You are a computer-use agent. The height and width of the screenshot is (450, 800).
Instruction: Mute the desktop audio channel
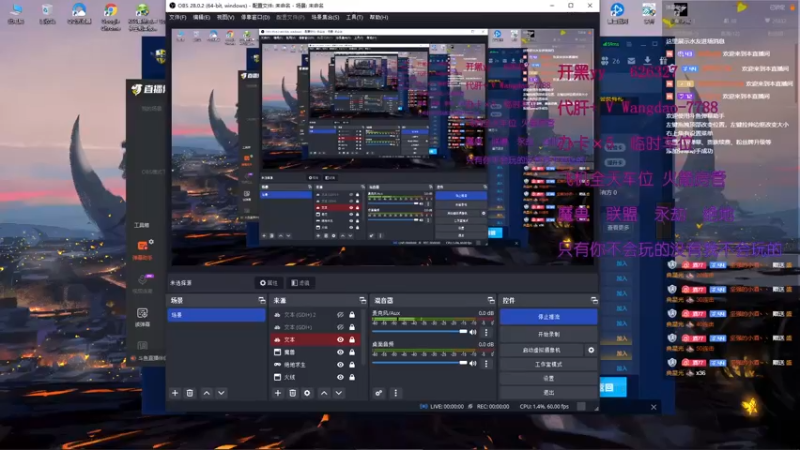(473, 364)
